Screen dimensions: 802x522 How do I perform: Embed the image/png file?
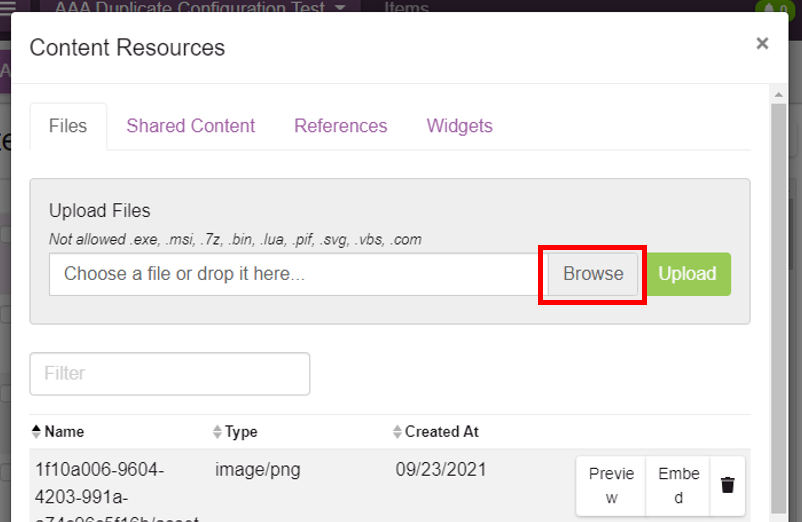click(678, 485)
